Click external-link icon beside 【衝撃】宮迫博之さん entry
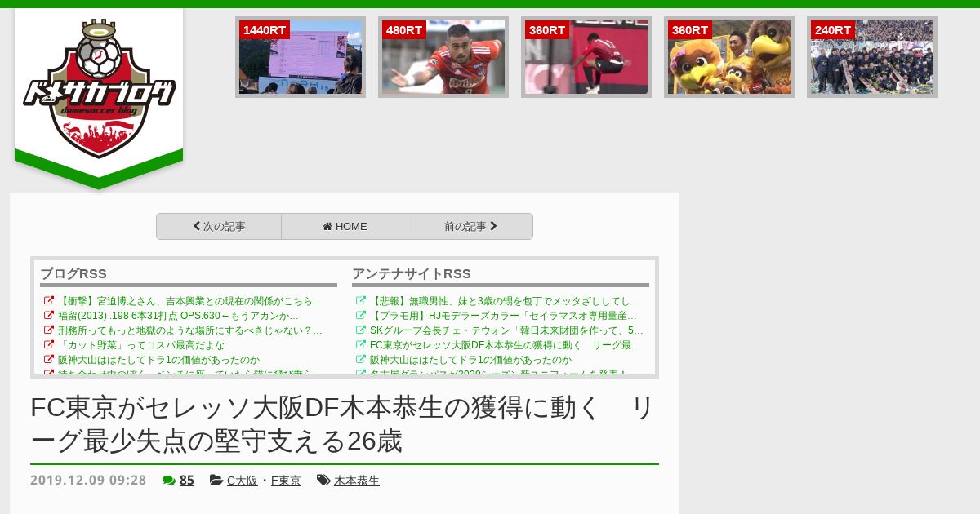The image size is (980, 514). (49, 300)
